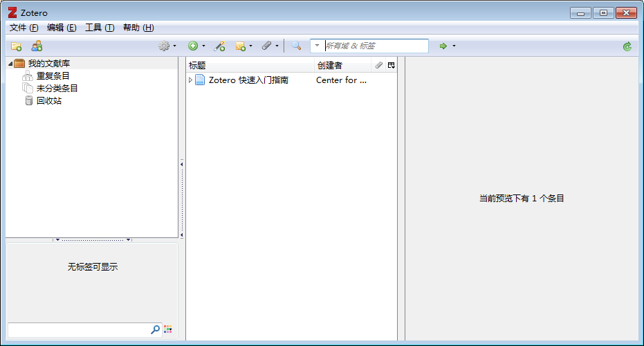Viewport: 644px width, 346px height.
Task: Open the 编辑 (E) menu
Action: [x=62, y=28]
